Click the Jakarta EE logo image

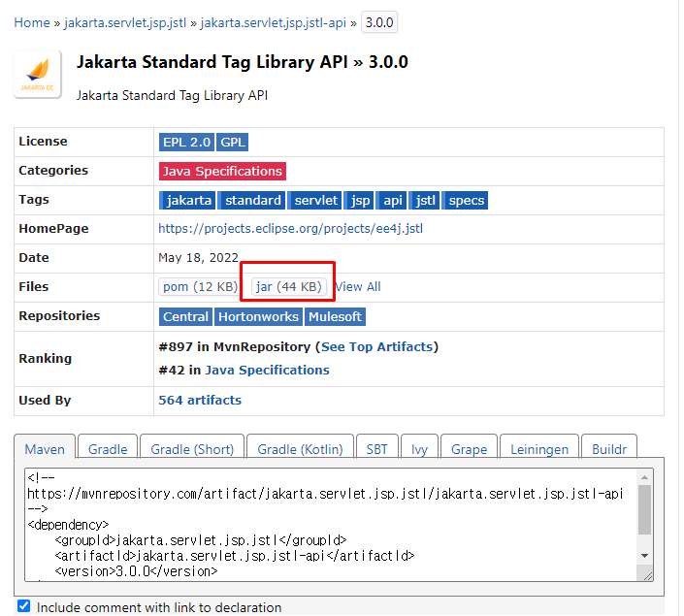pos(38,75)
